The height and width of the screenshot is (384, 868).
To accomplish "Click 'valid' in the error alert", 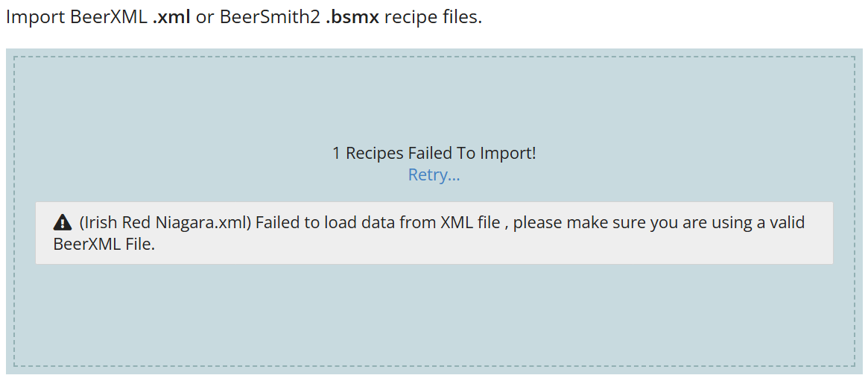I will pyautogui.click(x=785, y=222).
